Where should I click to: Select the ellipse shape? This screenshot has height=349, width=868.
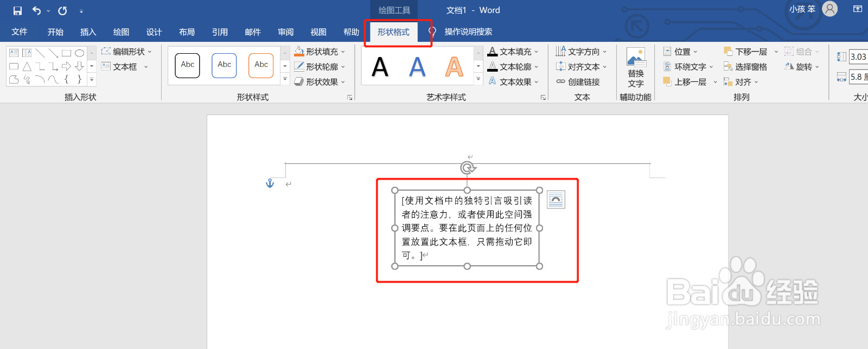pos(79,53)
